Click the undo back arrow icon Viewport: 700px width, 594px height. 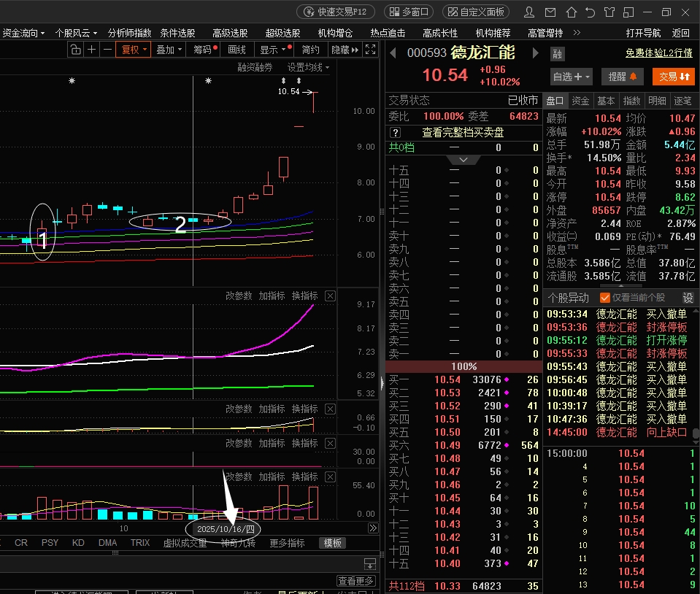(591, 12)
